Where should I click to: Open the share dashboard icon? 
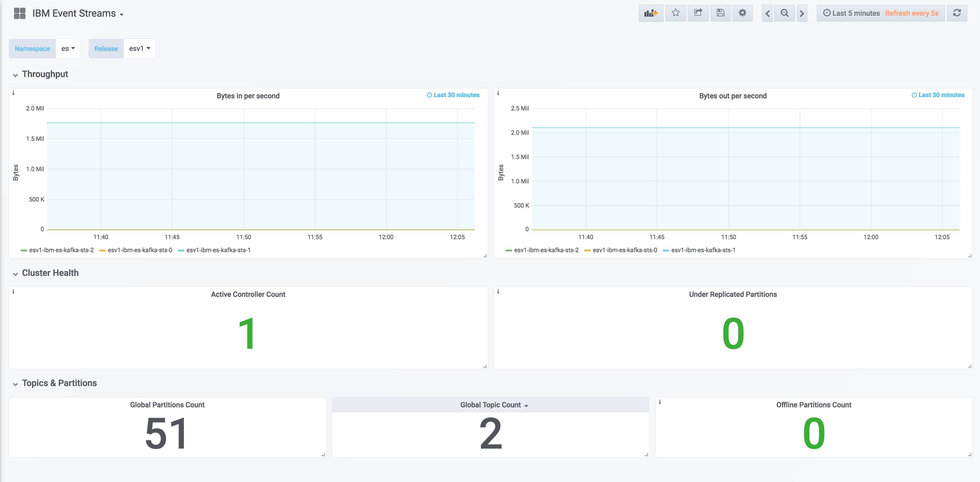click(698, 13)
